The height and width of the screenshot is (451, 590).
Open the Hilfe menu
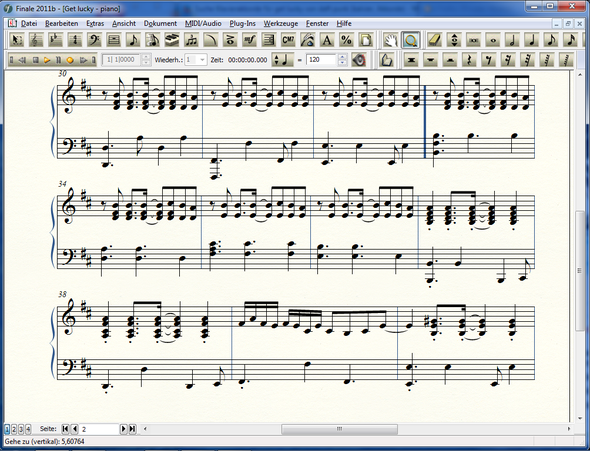[344, 23]
